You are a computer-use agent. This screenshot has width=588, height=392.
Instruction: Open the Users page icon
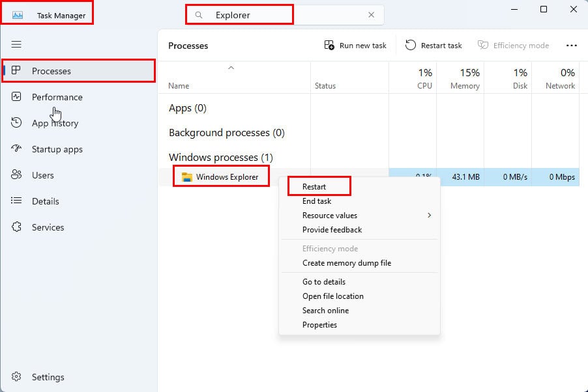tap(16, 175)
